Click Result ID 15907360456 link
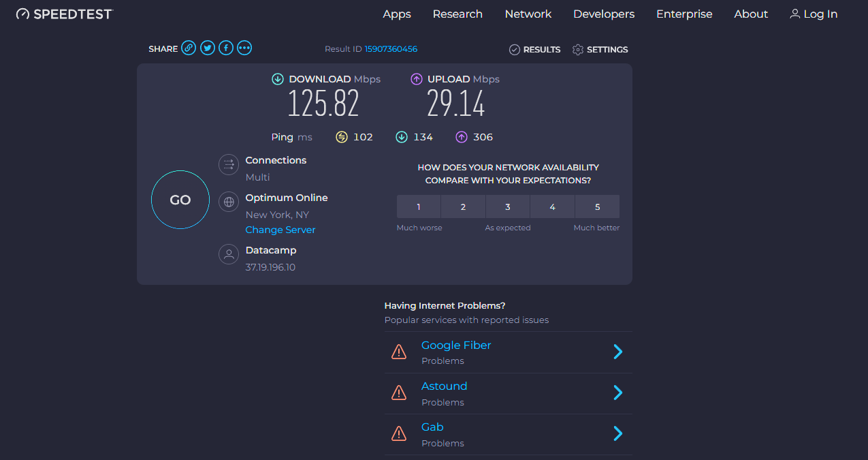Screen dimensions: 868x460 (391, 49)
